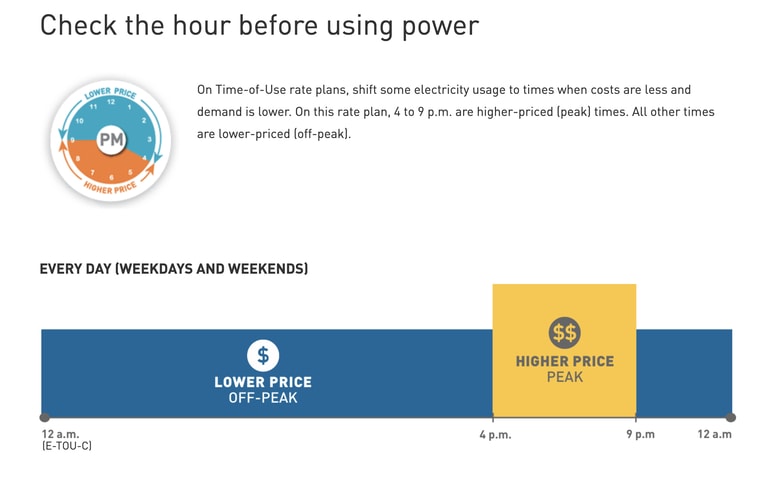
Task: Click the '(E-TOU-C)' rate plan label
Action: [x=66, y=448]
